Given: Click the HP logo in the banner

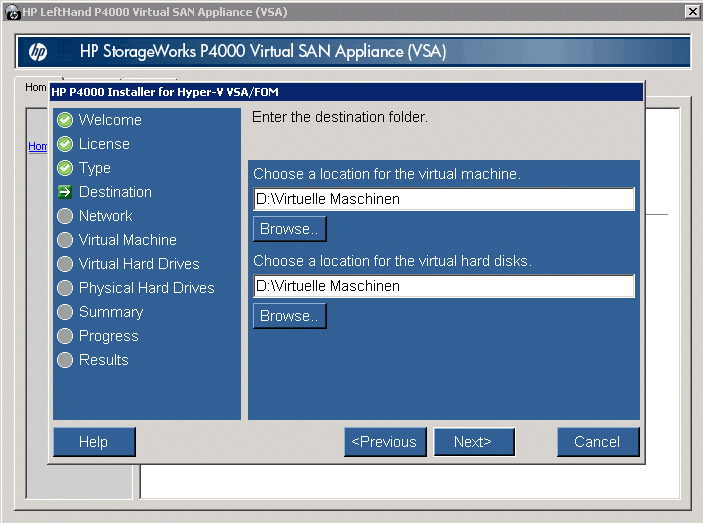Looking at the screenshot, I should point(38,52).
